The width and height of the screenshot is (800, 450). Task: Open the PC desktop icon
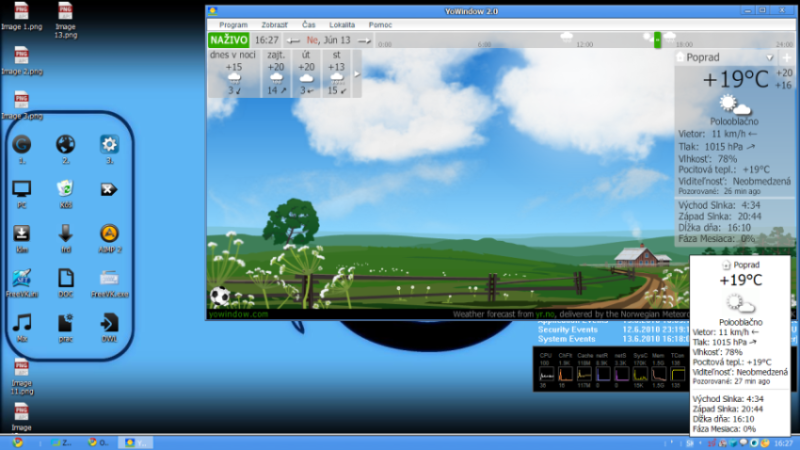coord(21,190)
